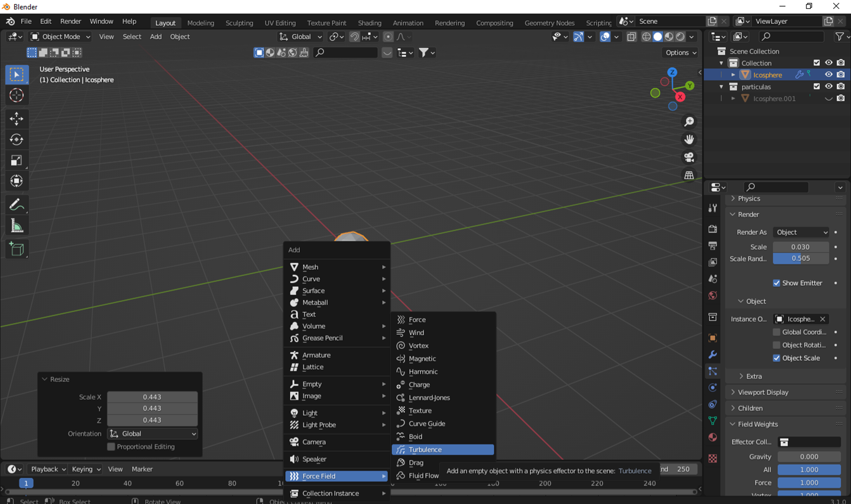Open the Render properties tab icon

(712, 229)
